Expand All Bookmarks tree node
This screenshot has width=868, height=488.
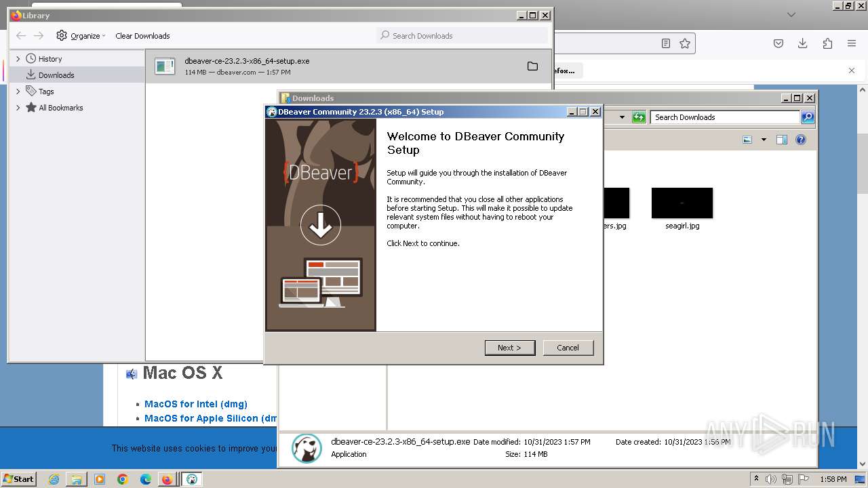click(x=18, y=108)
